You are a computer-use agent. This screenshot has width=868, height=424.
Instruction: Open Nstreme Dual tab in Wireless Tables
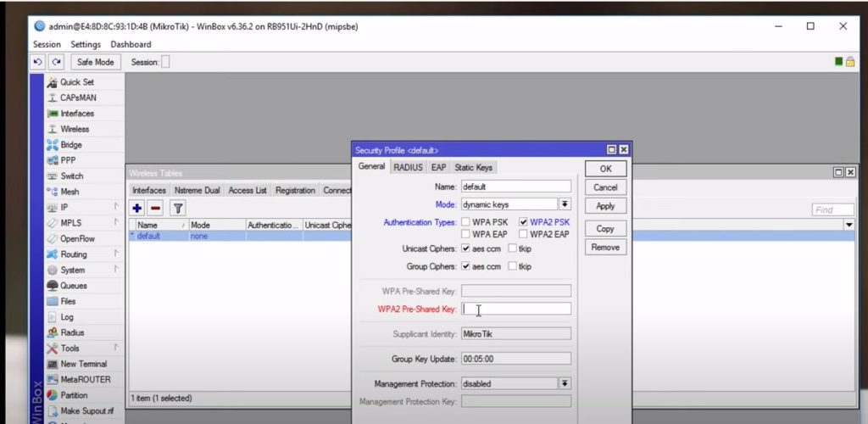(x=197, y=191)
